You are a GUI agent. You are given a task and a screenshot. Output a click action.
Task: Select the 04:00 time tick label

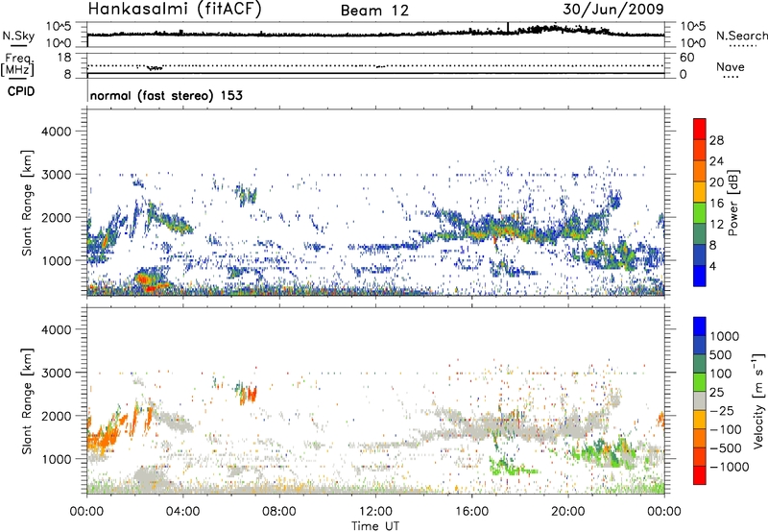pos(182,512)
